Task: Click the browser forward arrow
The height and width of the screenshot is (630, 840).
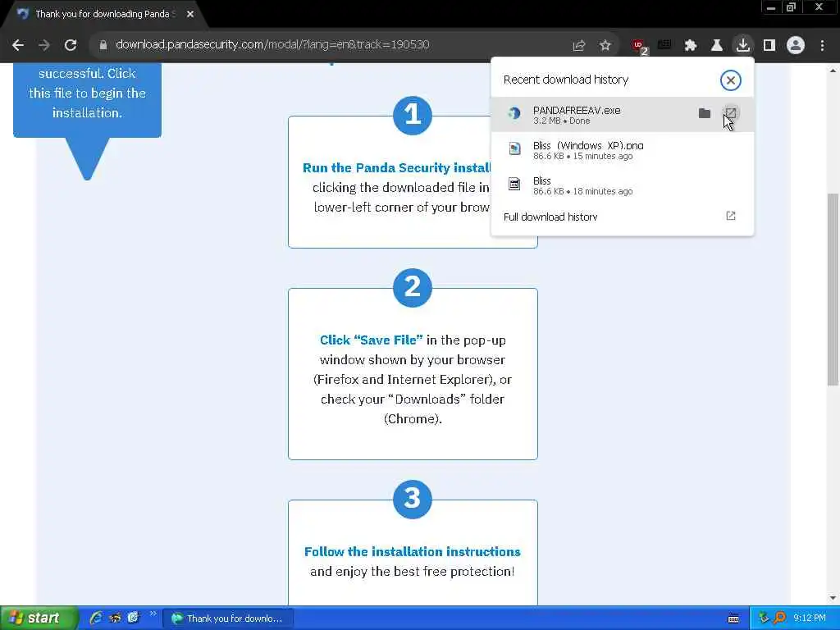Action: pyautogui.click(x=44, y=45)
